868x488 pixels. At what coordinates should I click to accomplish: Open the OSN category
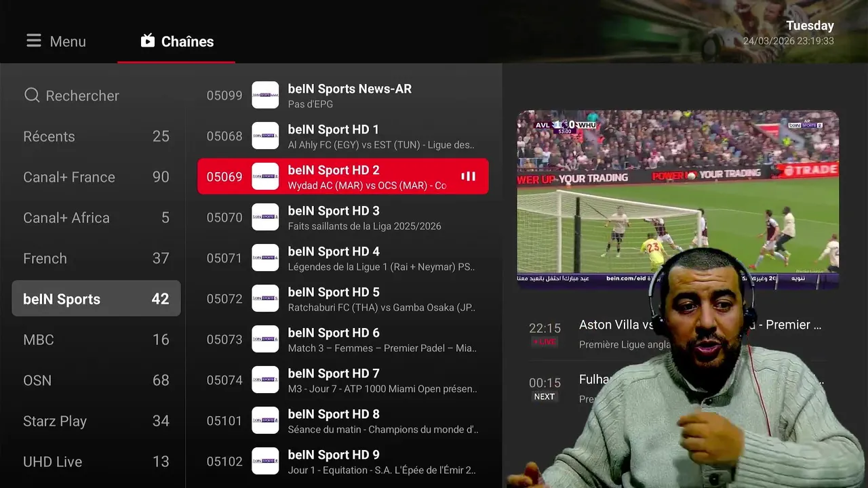(x=96, y=380)
